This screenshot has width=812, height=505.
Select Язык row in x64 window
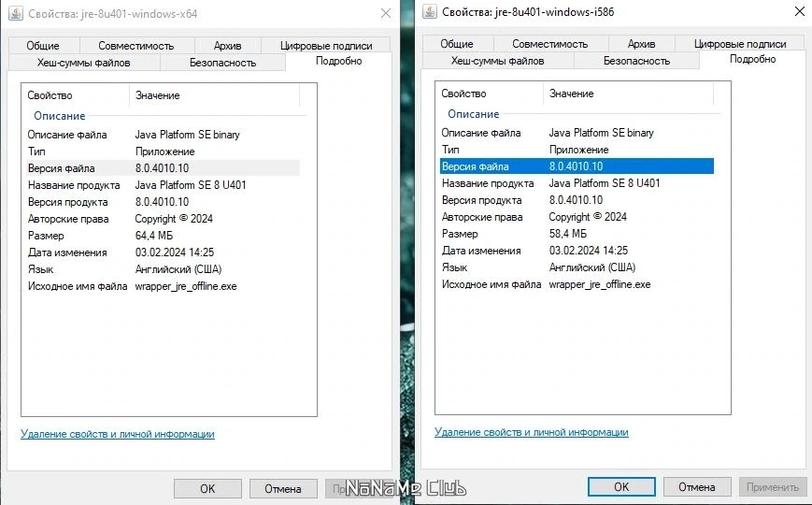coord(163,269)
